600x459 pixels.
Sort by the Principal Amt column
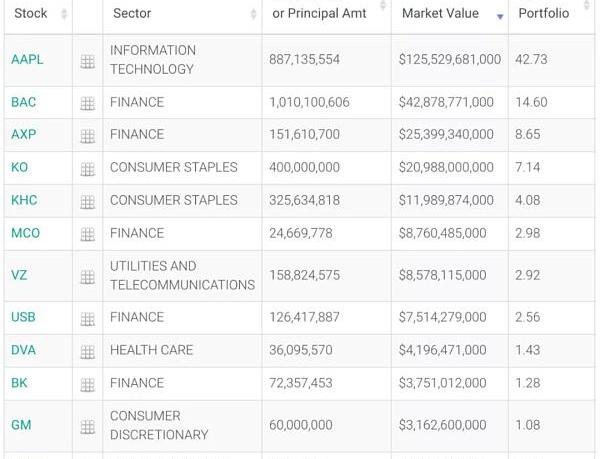(319, 14)
